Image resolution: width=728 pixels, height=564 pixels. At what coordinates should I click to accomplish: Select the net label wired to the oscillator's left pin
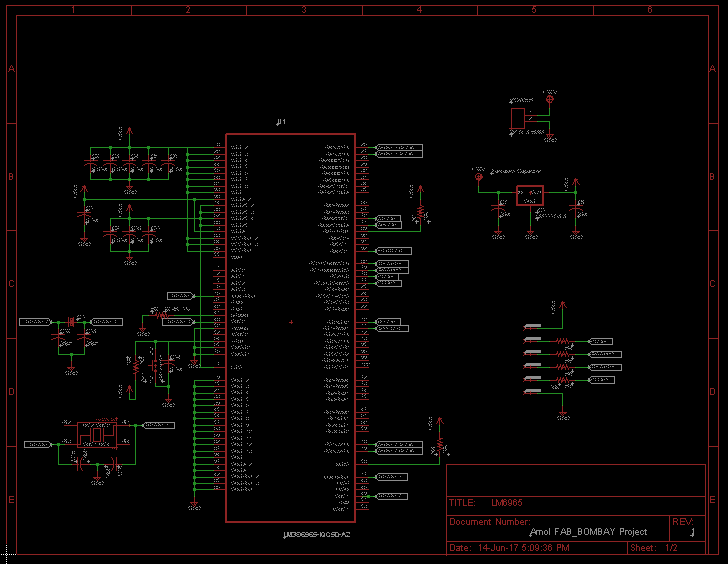[39, 445]
